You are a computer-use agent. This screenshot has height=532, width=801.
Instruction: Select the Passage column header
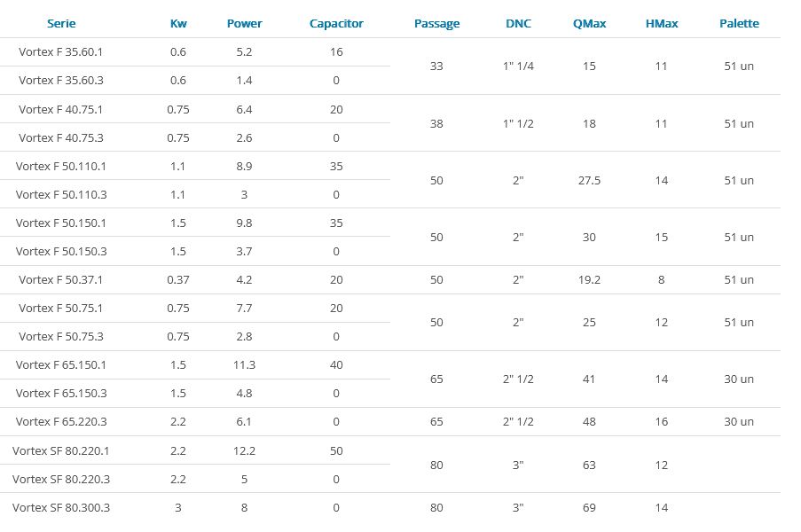(436, 23)
